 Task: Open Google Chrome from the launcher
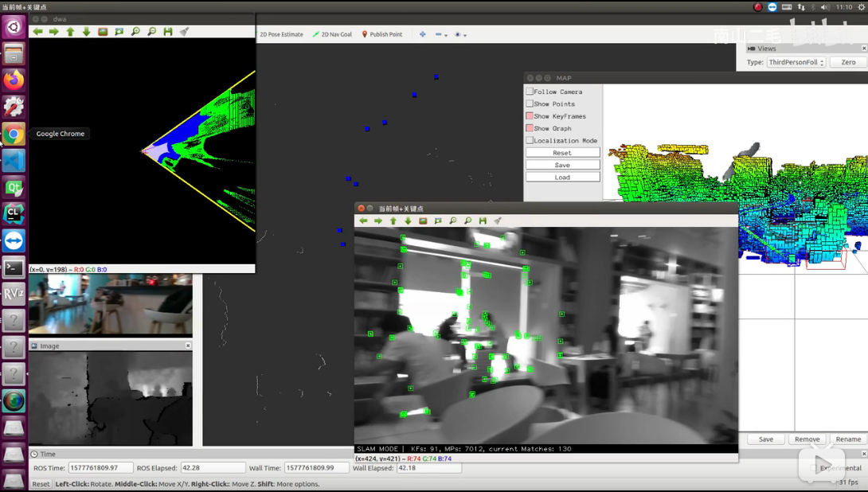click(14, 134)
